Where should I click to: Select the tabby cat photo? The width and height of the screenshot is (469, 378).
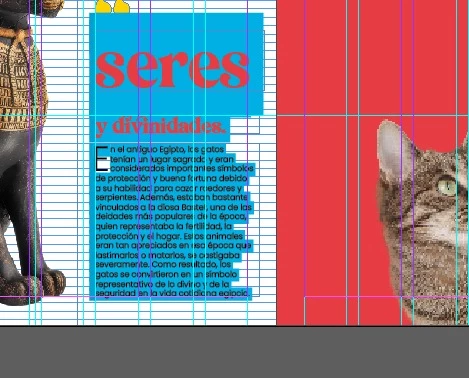(423, 222)
